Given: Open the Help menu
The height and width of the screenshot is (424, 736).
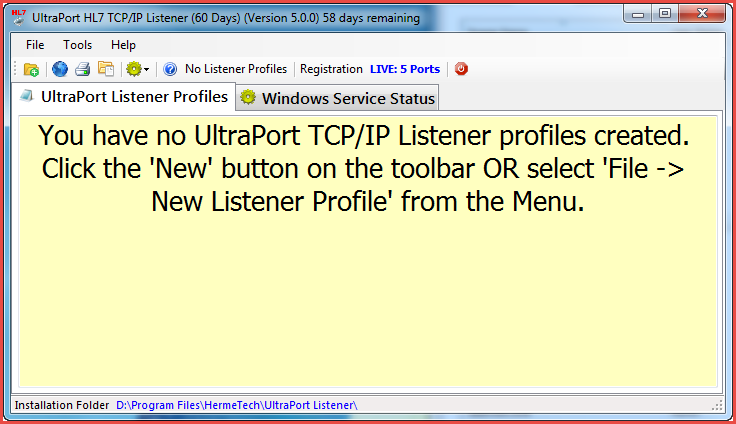Looking at the screenshot, I should [123, 45].
